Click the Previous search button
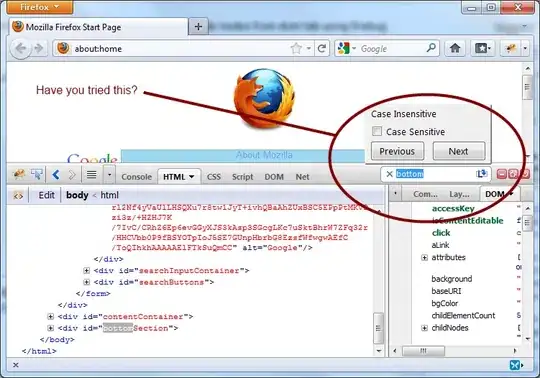Screen dimensions: 540x378 coord(397,151)
